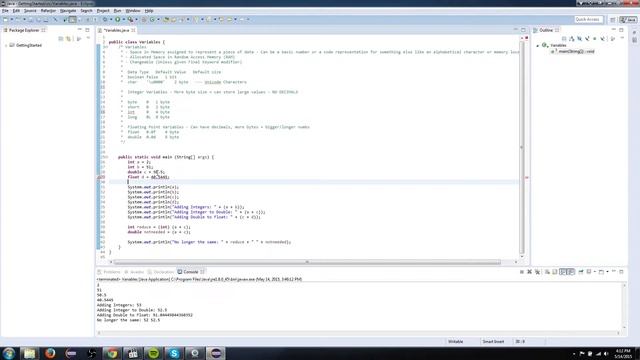Collapse the Variables class node in Outline

tap(538, 45)
